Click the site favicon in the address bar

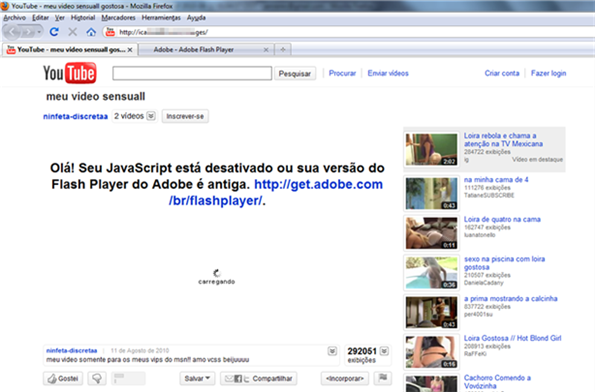point(110,32)
